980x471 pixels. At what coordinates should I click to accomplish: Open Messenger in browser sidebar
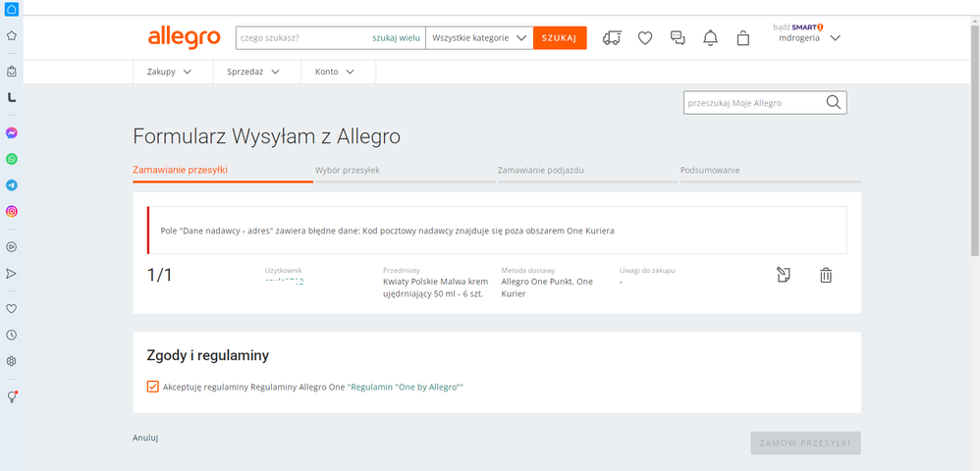tap(11, 133)
